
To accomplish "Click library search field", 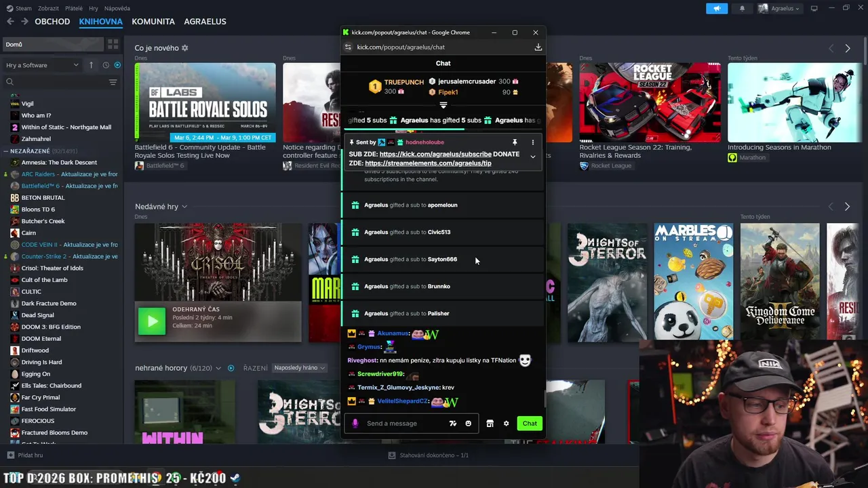I will 54,82.
